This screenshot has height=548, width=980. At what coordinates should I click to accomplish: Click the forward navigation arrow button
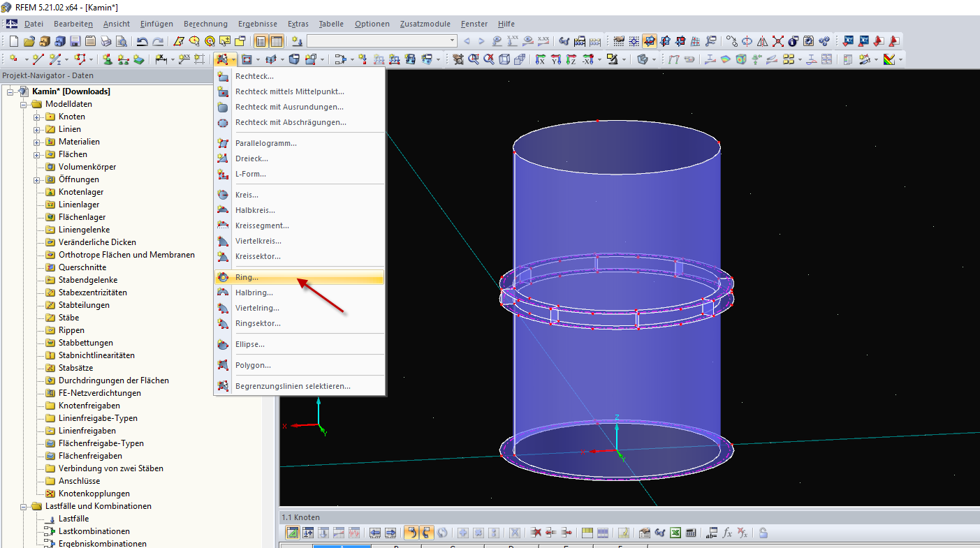(481, 40)
